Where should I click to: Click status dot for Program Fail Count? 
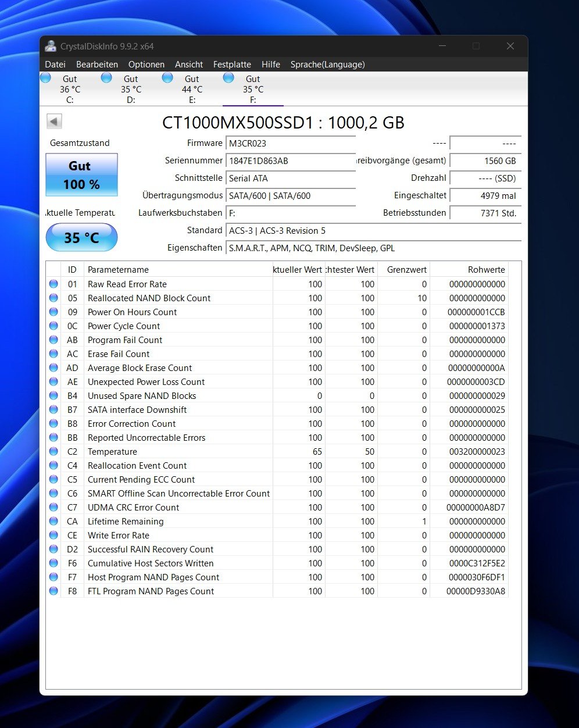pyautogui.click(x=54, y=340)
